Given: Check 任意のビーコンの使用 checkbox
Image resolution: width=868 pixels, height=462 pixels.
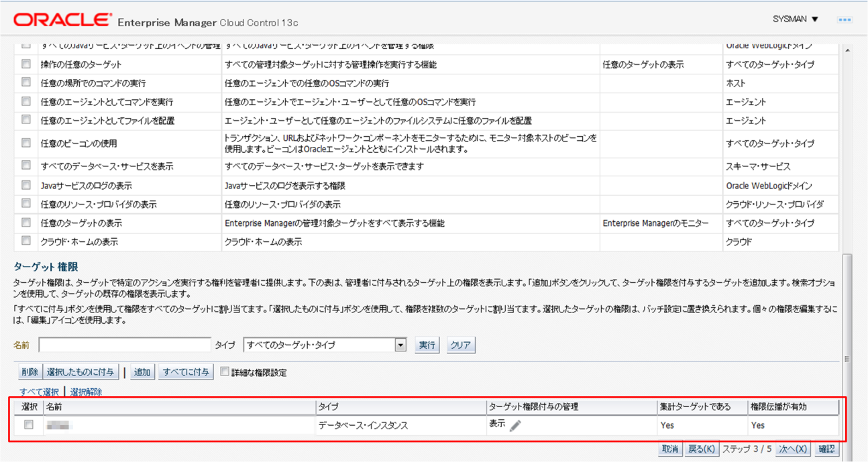Looking at the screenshot, I should click(26, 143).
